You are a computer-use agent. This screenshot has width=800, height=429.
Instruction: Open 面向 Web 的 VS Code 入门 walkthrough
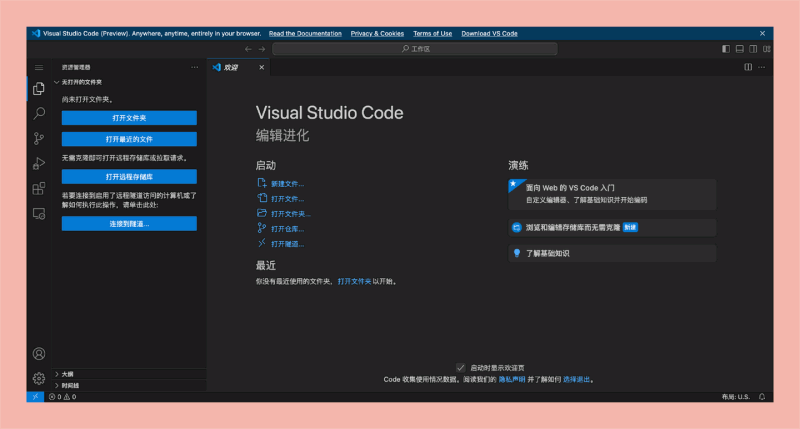coord(612,194)
